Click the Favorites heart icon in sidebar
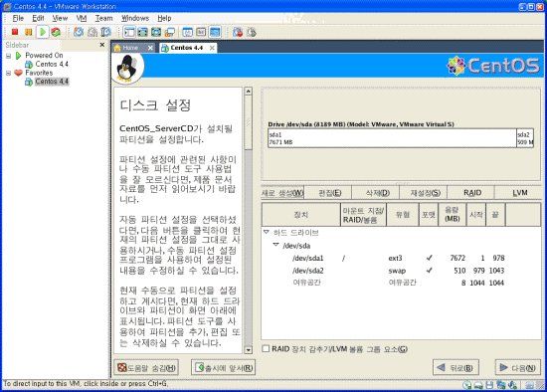 [x=19, y=73]
